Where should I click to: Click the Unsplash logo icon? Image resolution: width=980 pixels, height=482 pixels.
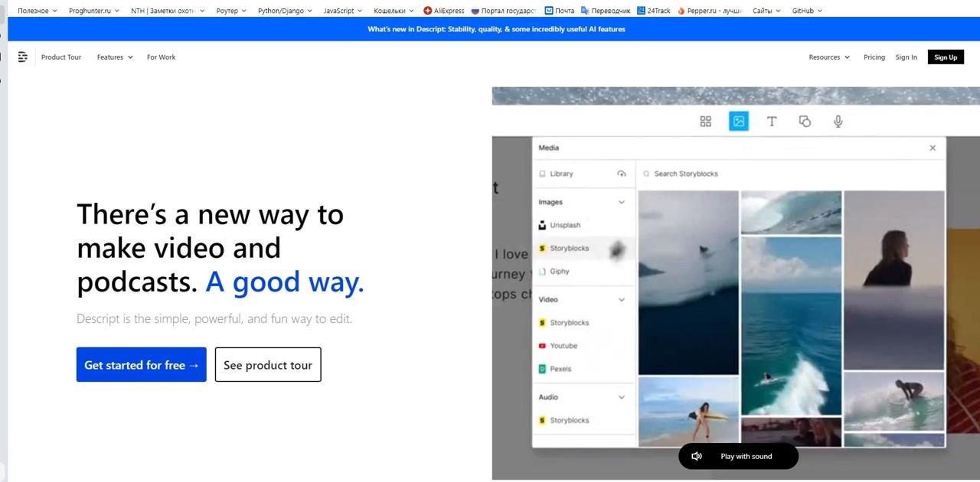(543, 226)
